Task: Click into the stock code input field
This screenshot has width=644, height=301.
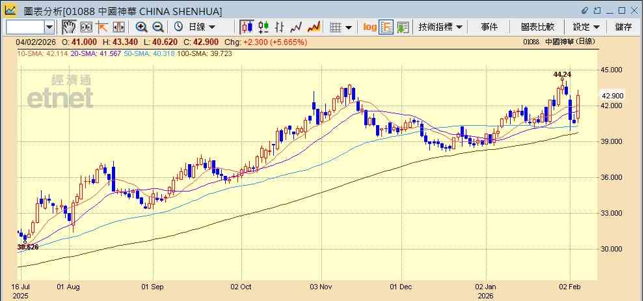Action: [25, 27]
